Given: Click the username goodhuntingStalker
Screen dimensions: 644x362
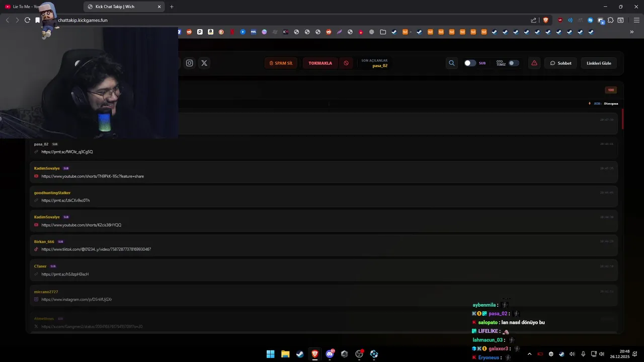Looking at the screenshot, I should click(52, 193).
